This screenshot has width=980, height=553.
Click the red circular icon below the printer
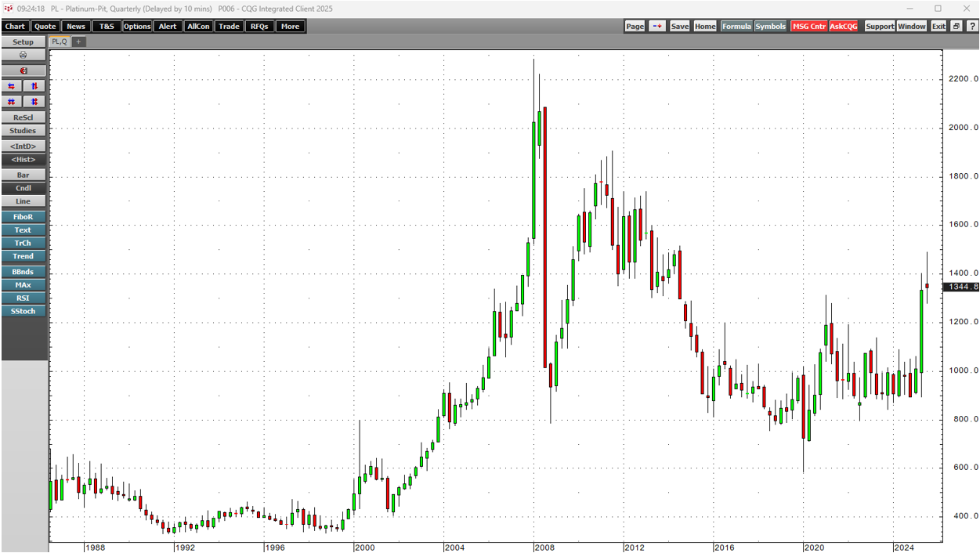pos(23,70)
